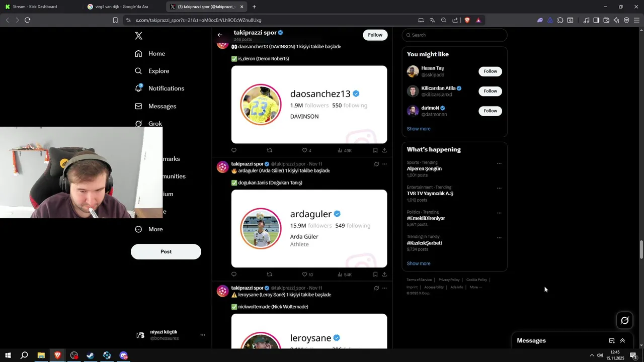Click the Terms of Service link

[419, 280]
